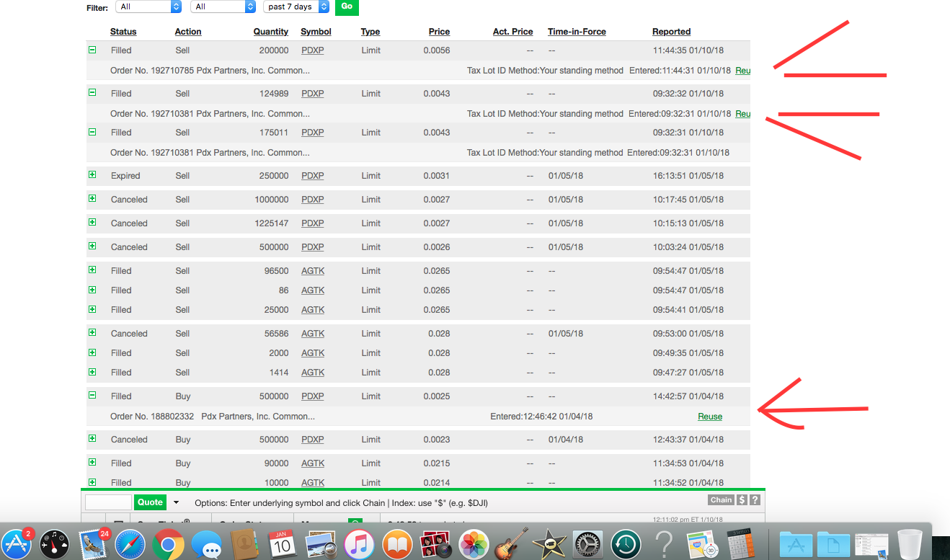Image resolution: width=950 pixels, height=560 pixels.
Task: Sort orders by the Time-in-Force column header
Action: coord(577,32)
